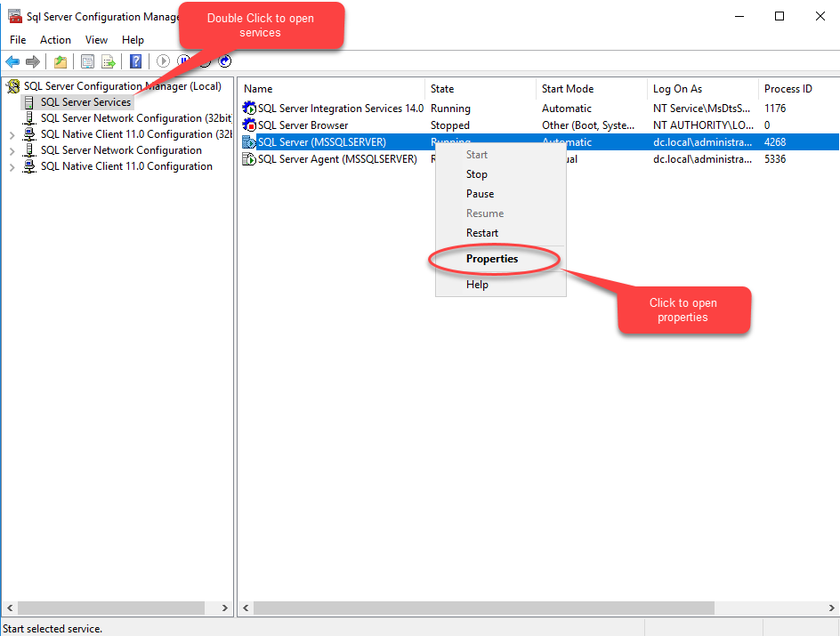Image resolution: width=840 pixels, height=636 pixels.
Task: Sort by the Log On As column header
Action: [703, 89]
